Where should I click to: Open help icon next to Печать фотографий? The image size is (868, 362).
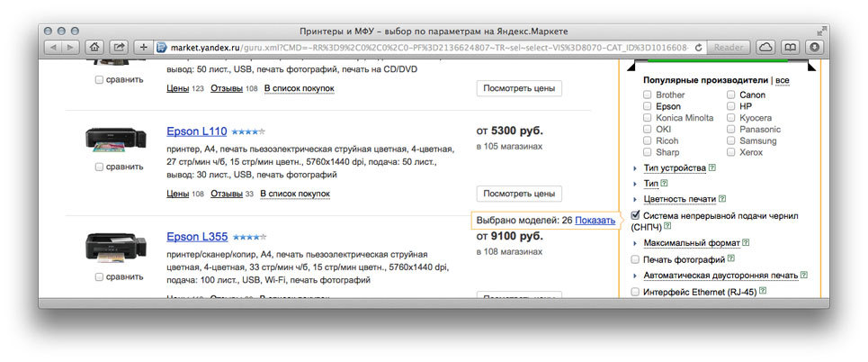730,258
